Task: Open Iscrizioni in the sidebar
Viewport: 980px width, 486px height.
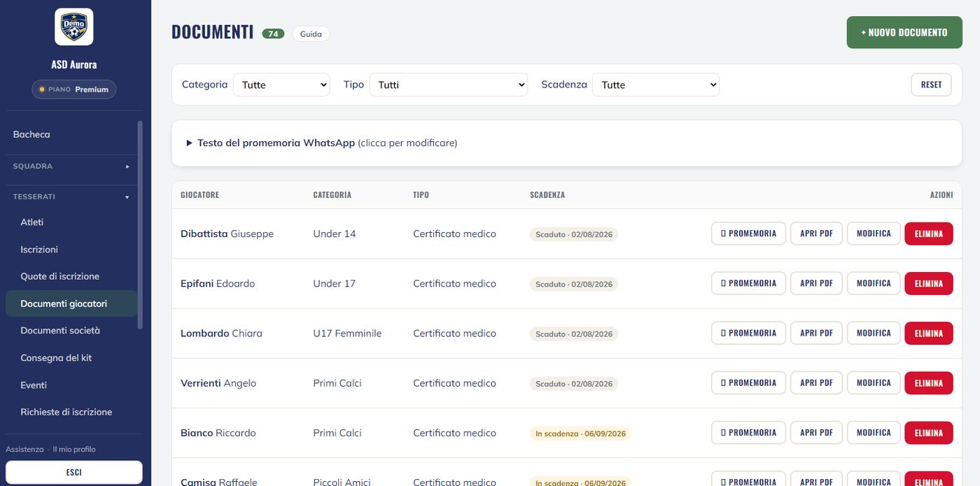Action: point(71,250)
